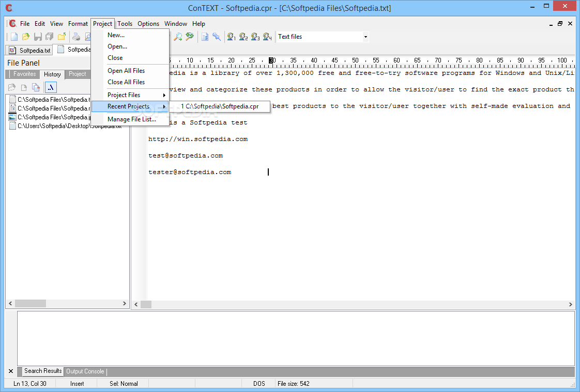The height and width of the screenshot is (392, 580).
Task: Open the Tools menu
Action: [125, 24]
